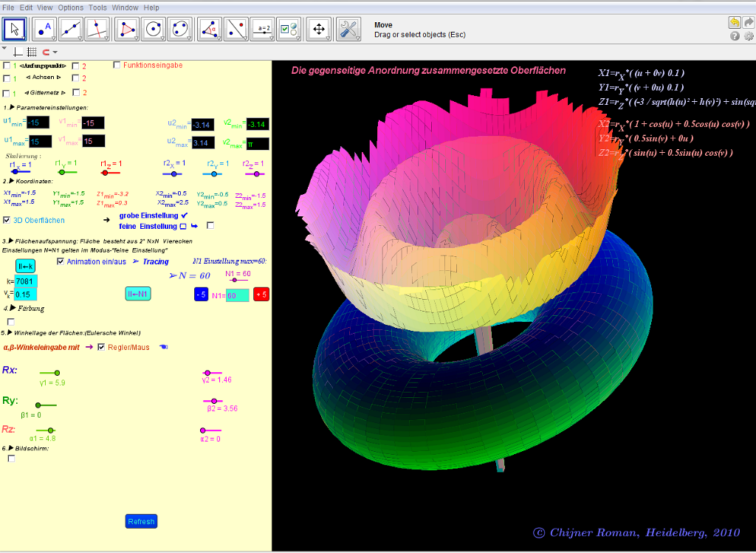Viewport: 756px width, 553px height.
Task: Open the Tools menu
Action: click(x=97, y=7)
